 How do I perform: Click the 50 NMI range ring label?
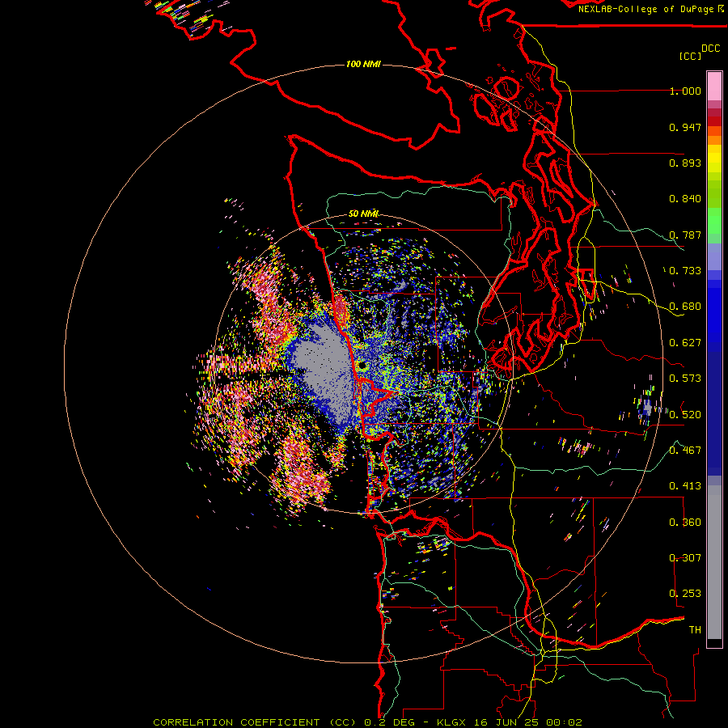click(x=363, y=214)
